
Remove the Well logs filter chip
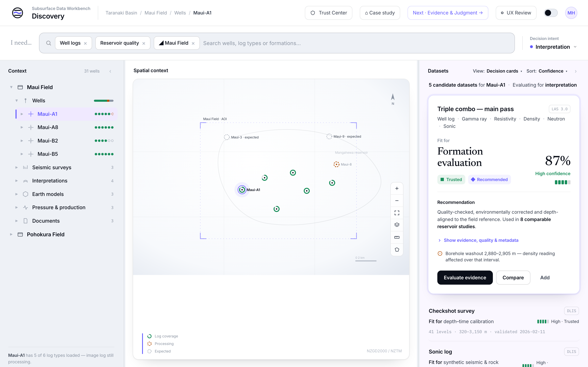[85, 43]
